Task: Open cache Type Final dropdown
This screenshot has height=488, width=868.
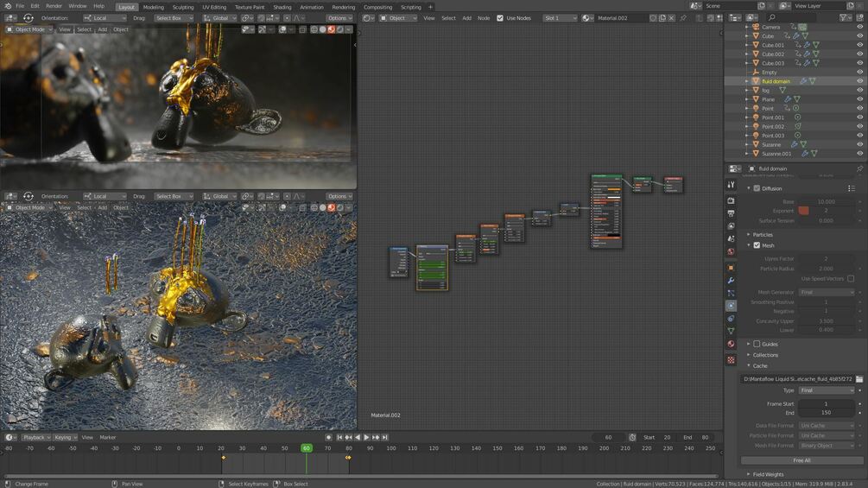Action: 827,390
